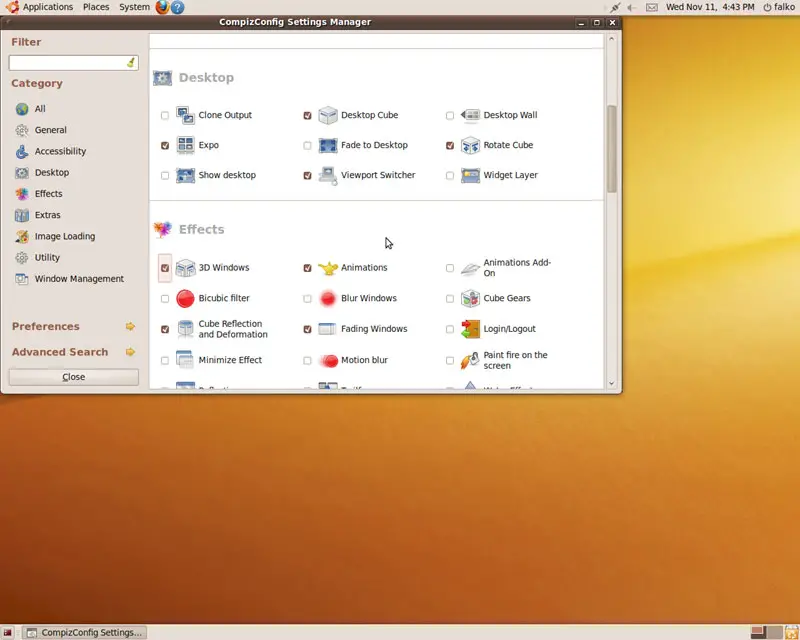The image size is (800, 640).
Task: Uncheck the 3D Windows checkbox
Action: coord(165,268)
